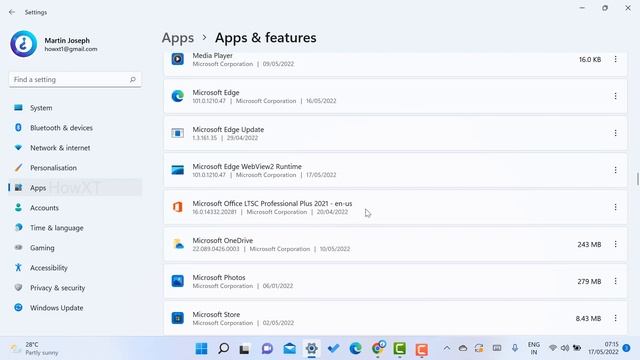Open Bluetooth & devices settings

click(x=75, y=128)
